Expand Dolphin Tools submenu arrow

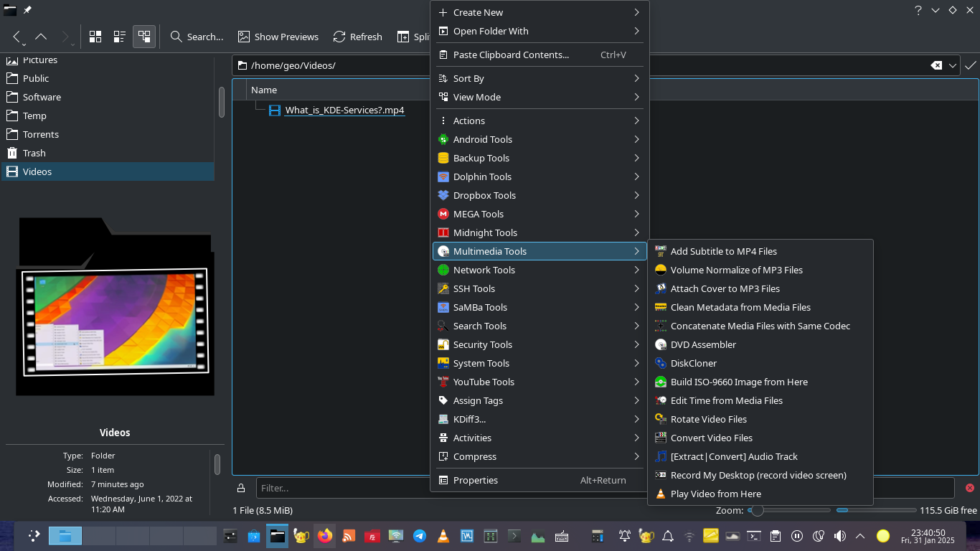pos(636,176)
